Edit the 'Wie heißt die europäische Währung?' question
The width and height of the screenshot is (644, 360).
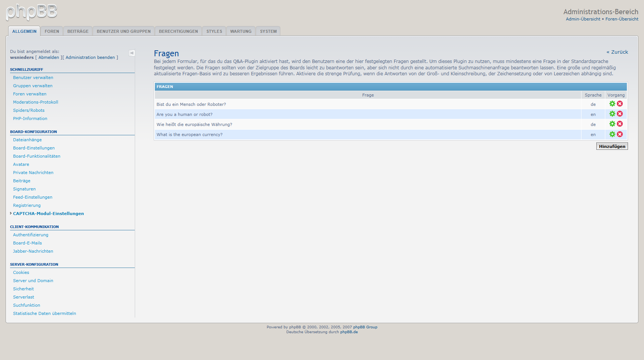[x=612, y=124]
